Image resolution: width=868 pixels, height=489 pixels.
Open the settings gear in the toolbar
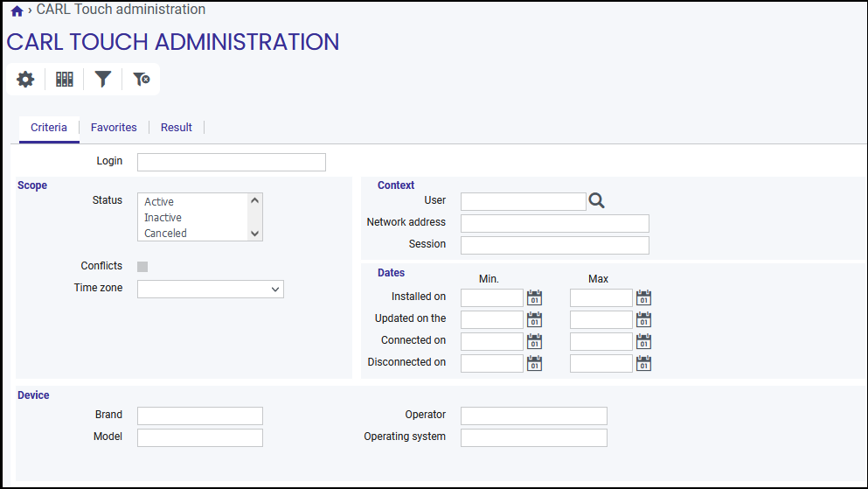pyautogui.click(x=25, y=80)
